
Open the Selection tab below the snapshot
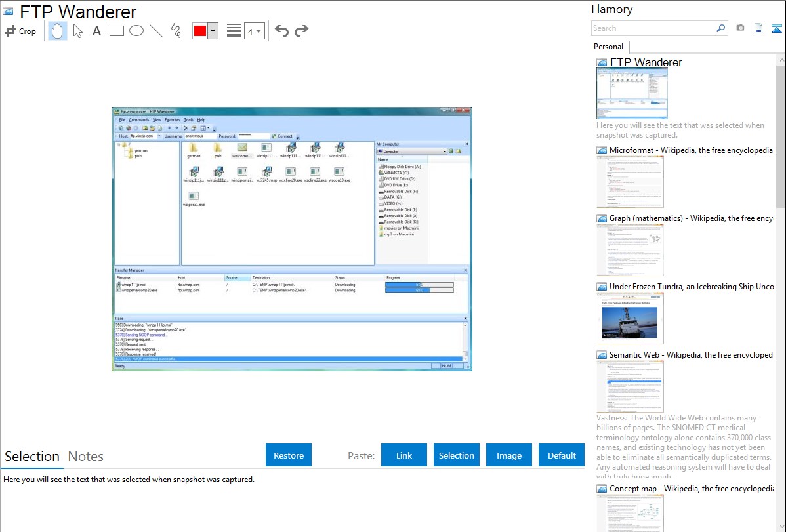tap(32, 457)
